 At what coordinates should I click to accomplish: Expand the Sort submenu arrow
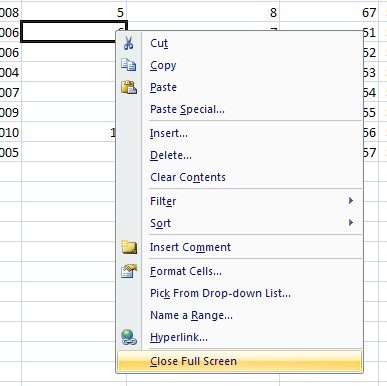pos(351,223)
